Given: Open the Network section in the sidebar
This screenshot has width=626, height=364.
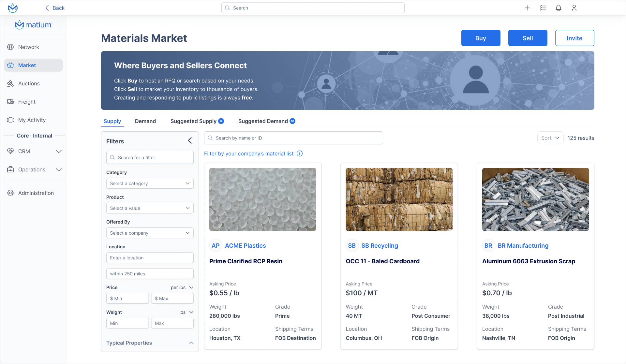Looking at the screenshot, I should tap(28, 47).
